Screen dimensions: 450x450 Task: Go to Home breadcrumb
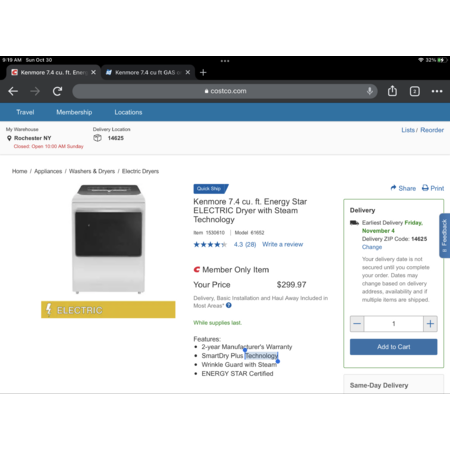19,171
